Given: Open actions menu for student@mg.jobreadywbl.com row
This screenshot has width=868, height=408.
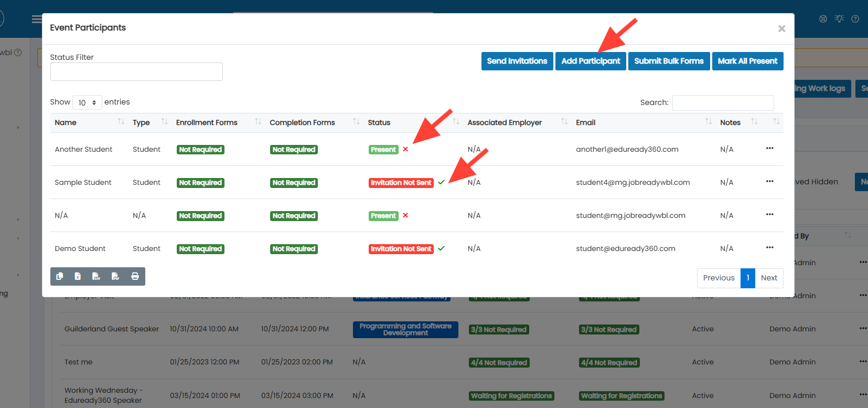Looking at the screenshot, I should [770, 214].
